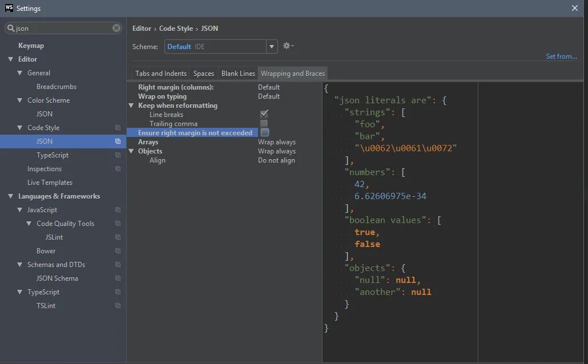Click the Set from... link
The height and width of the screenshot is (364, 588).
561,56
